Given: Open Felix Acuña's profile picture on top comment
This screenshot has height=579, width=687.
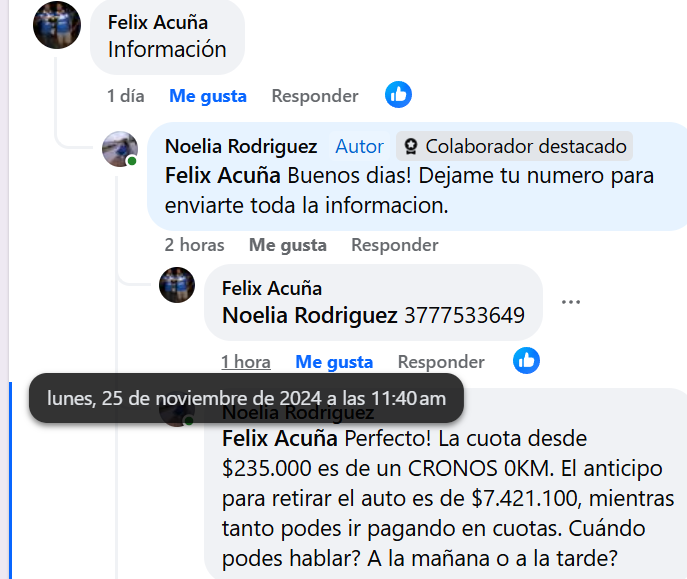Looking at the screenshot, I should point(57,25).
